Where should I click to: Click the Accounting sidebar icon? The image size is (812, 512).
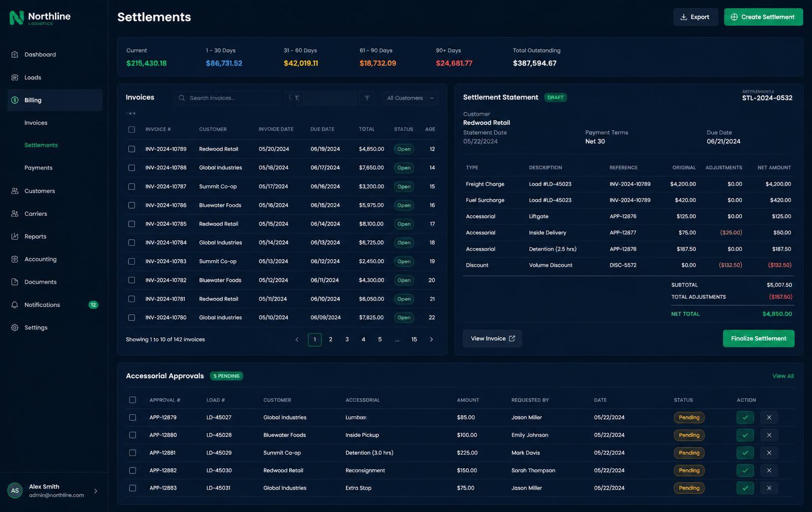[x=15, y=259]
